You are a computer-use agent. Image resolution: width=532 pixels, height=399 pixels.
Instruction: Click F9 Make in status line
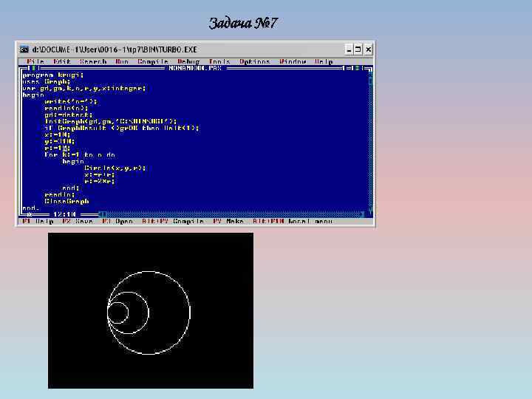point(228,221)
